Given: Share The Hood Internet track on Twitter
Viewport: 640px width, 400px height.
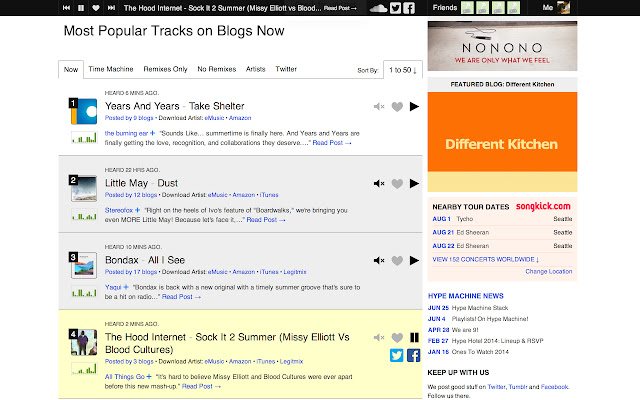Looking at the screenshot, I should pos(396,355).
